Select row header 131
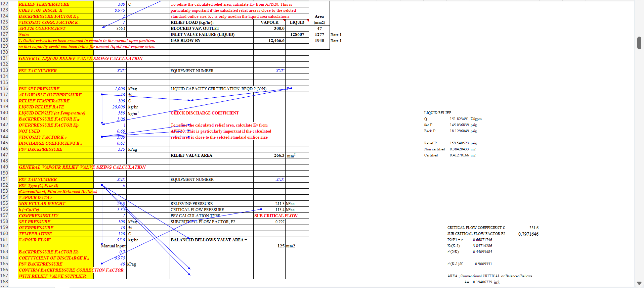Viewport: 644px width, 288px height. (4, 58)
